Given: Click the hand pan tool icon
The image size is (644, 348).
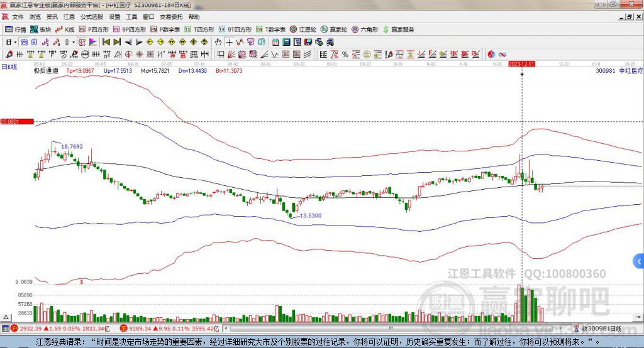Looking at the screenshot, I should [x=218, y=42].
